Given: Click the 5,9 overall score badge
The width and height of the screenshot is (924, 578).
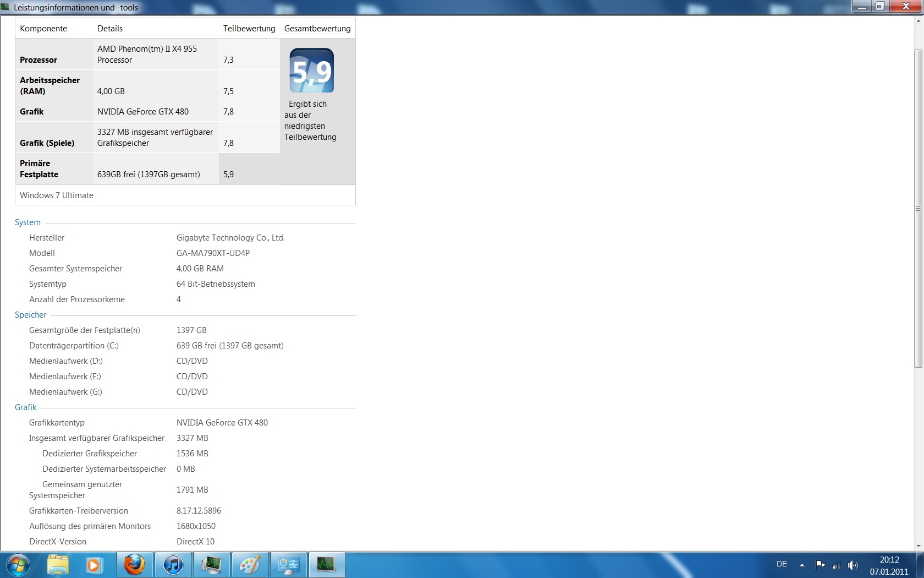Looking at the screenshot, I should 312,70.
